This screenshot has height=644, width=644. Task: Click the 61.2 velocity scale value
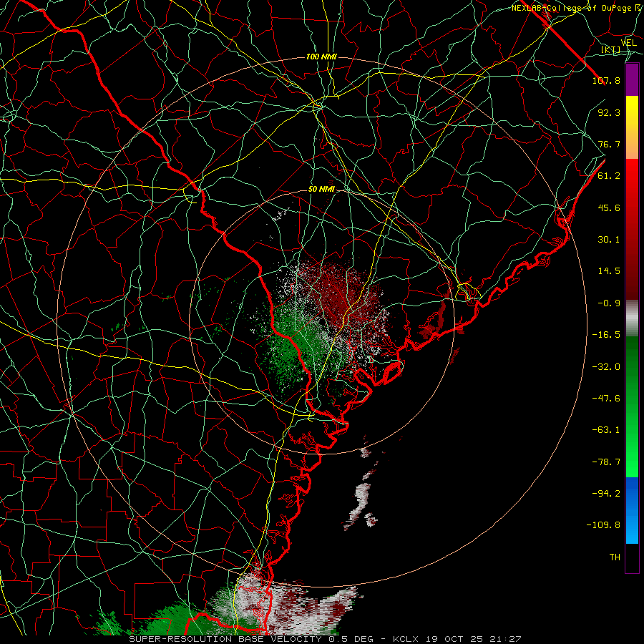pyautogui.click(x=609, y=176)
